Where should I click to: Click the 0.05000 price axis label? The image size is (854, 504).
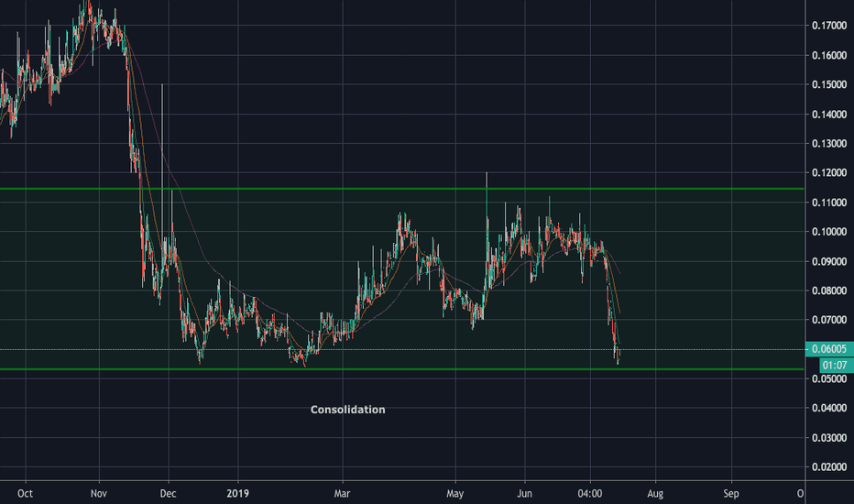click(x=829, y=378)
